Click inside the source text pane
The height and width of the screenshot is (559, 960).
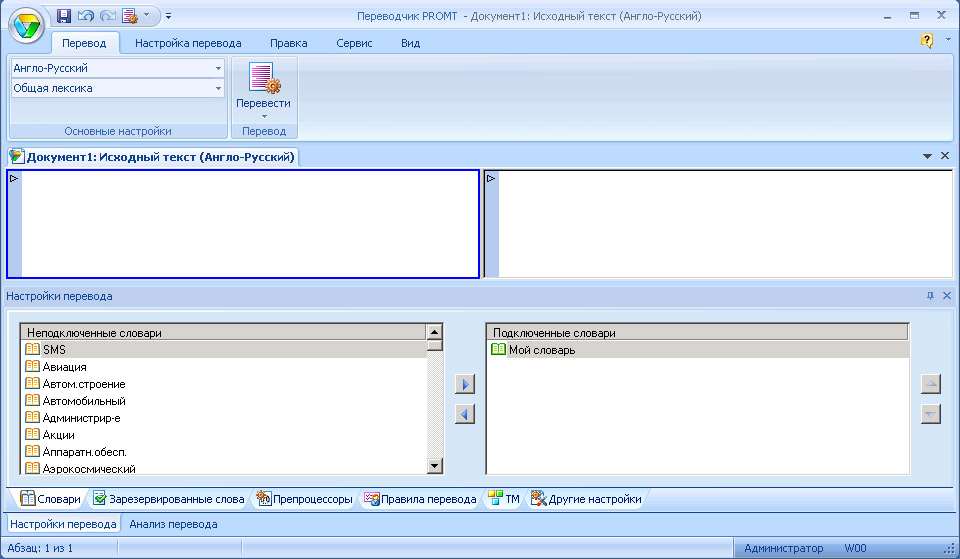[250, 224]
